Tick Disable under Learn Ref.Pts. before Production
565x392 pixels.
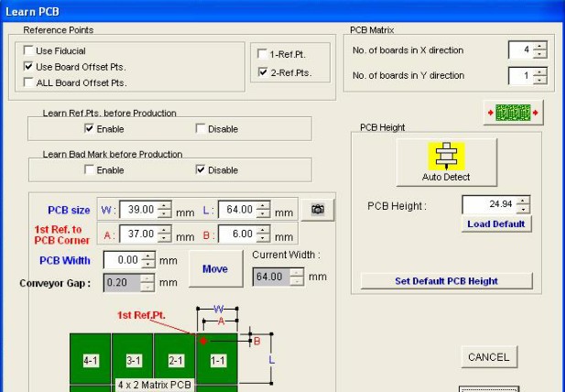click(x=201, y=129)
